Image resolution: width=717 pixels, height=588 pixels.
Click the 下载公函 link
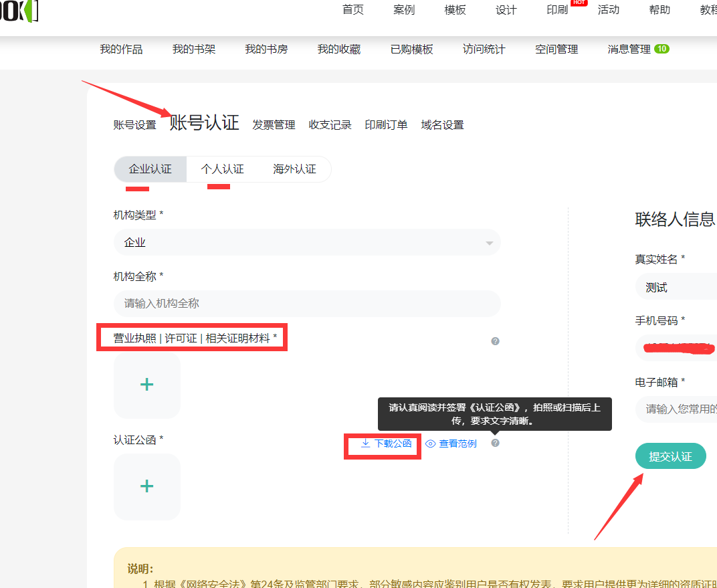(387, 444)
